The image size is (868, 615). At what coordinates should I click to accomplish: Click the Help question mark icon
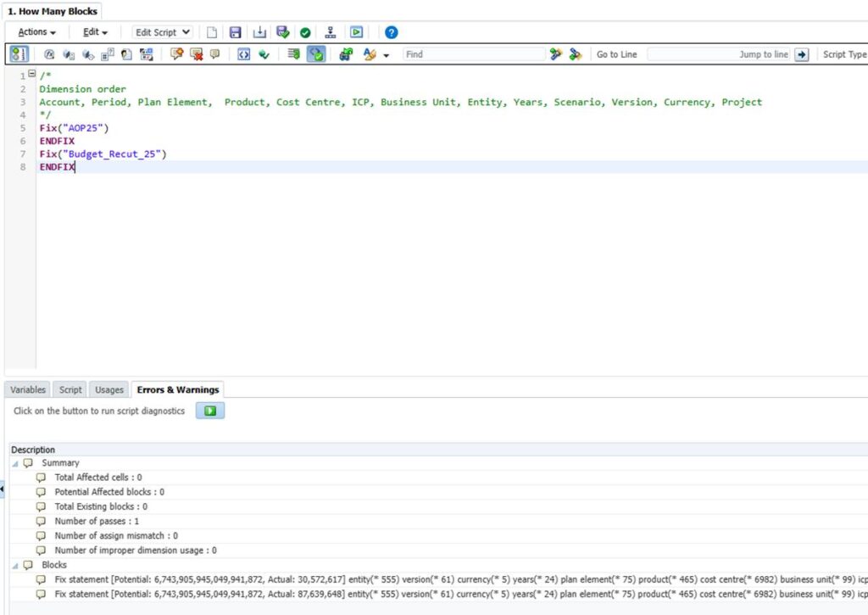391,32
